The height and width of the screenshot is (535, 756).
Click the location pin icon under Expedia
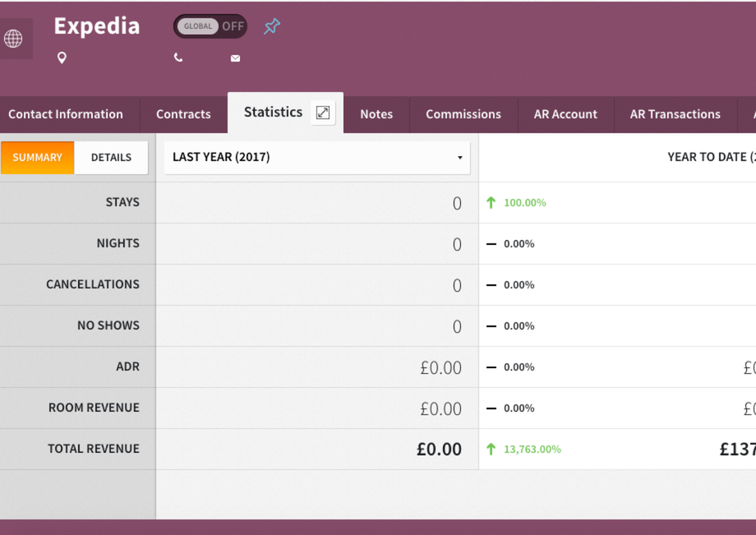click(62, 58)
